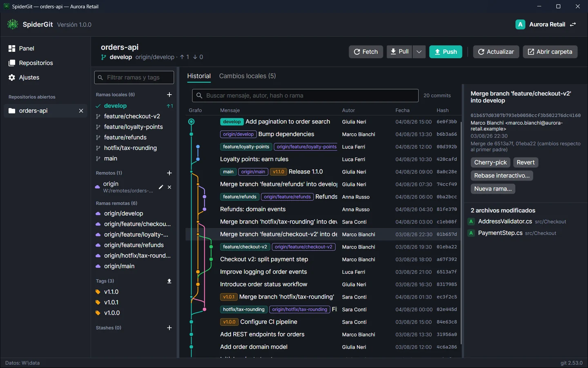Click the commit search box

tap(305, 95)
